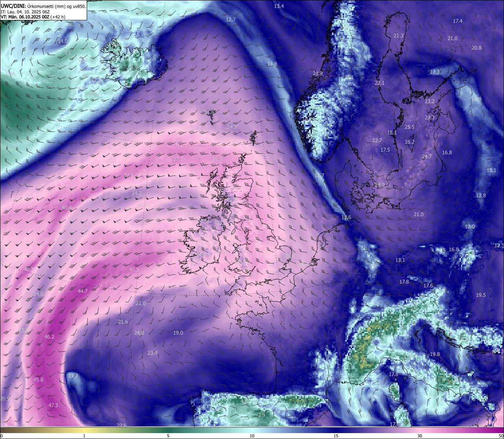Click the 21.6 value label
Image resolution: width=504 pixels, height=439 pixels.
123,322
